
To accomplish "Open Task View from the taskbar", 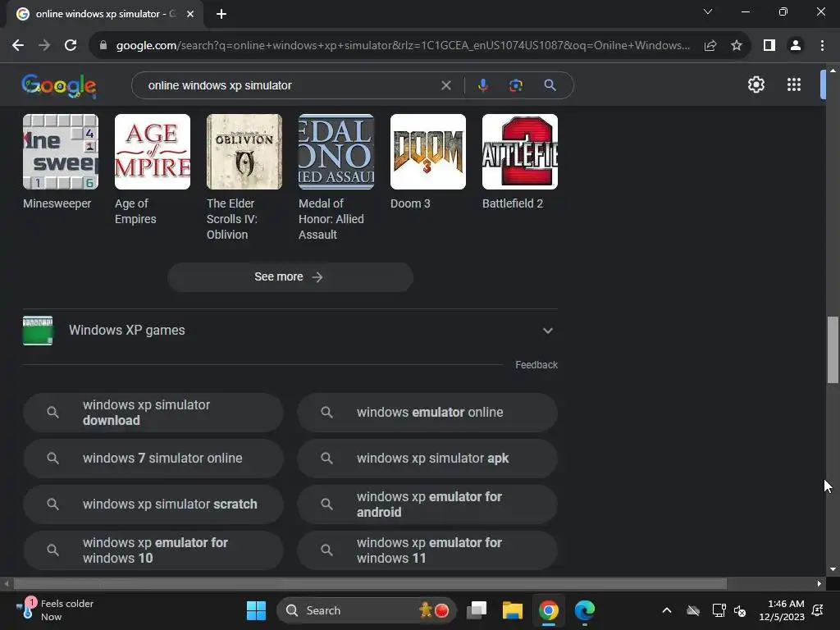I will [477, 610].
